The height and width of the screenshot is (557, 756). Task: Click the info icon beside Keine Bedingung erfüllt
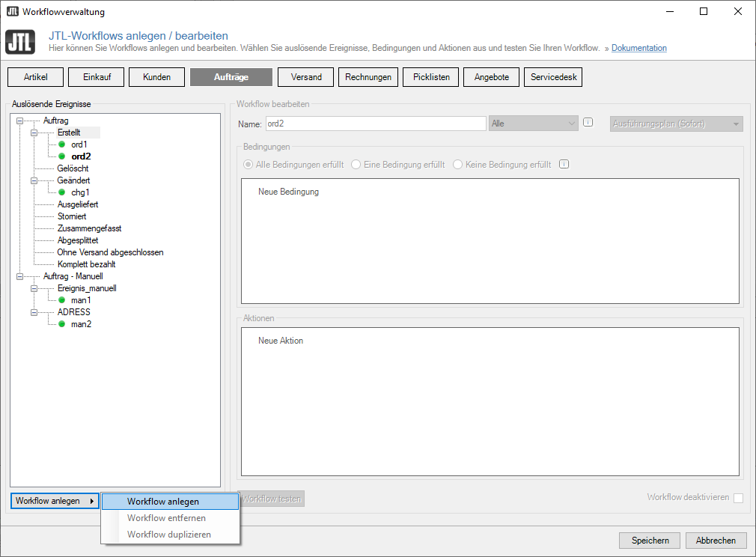point(564,165)
